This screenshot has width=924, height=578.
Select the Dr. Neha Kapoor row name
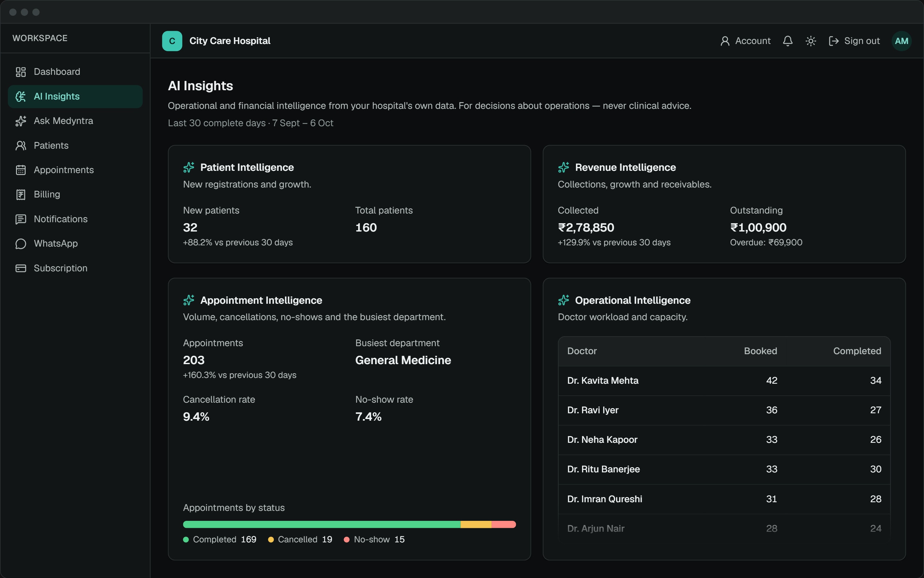coord(603,440)
